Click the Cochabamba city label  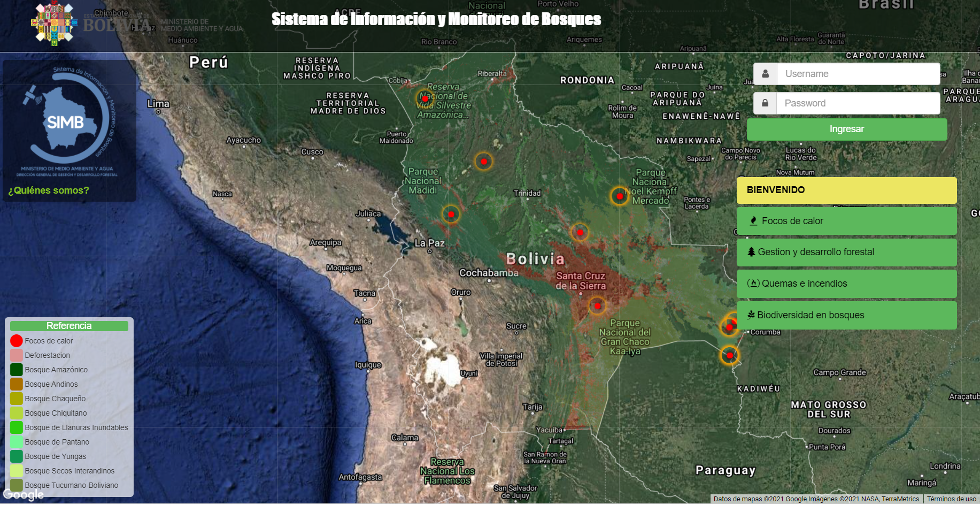(x=489, y=273)
